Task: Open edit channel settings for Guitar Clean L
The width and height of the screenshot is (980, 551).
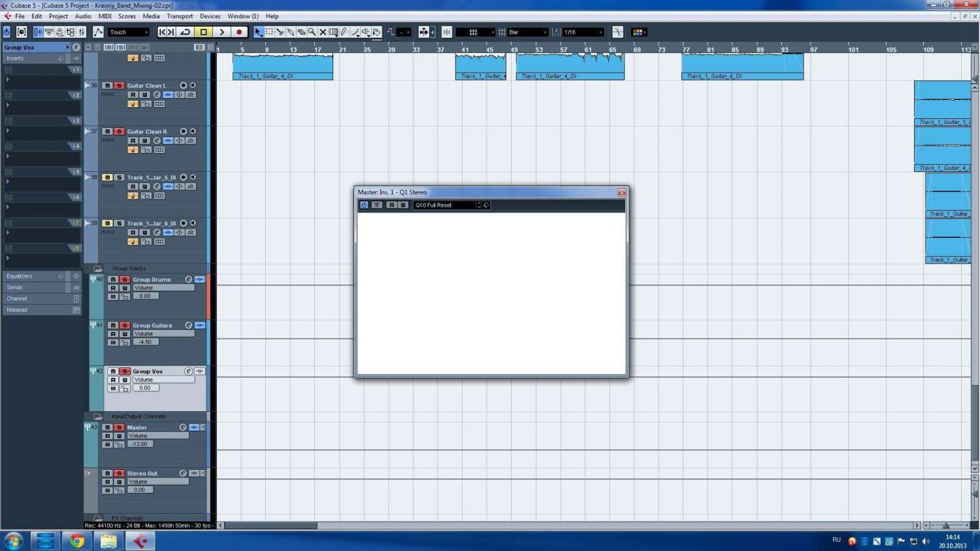Action: pyautogui.click(x=157, y=95)
